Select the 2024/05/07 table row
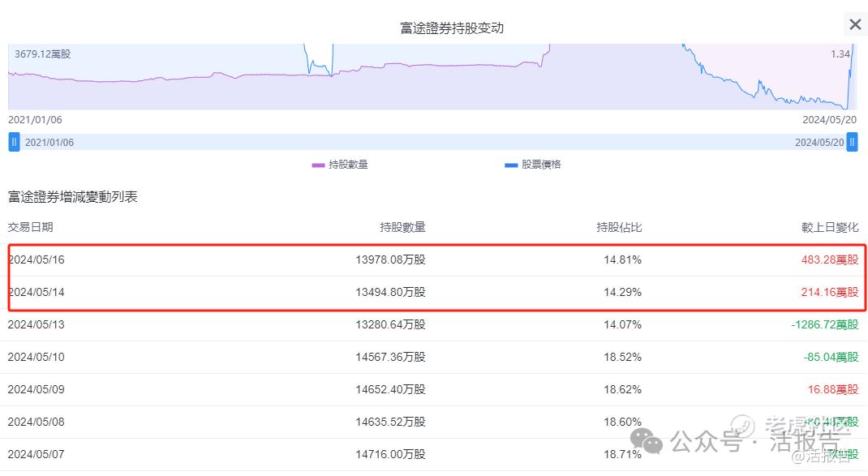 pos(434,454)
